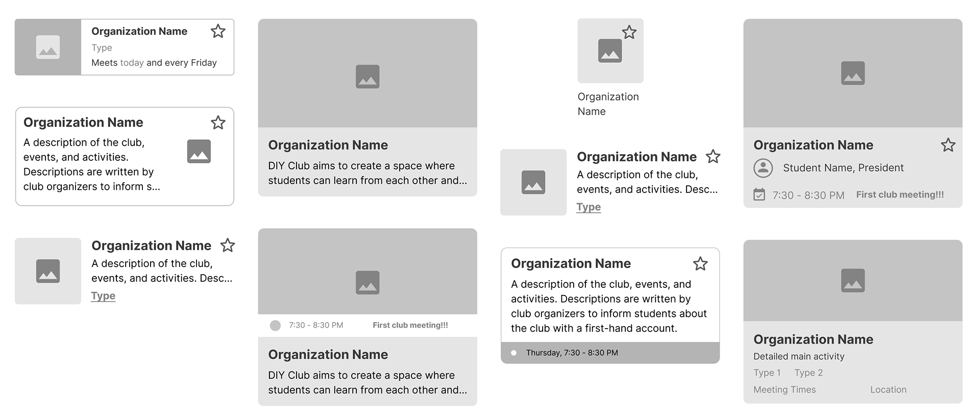980x419 pixels.
Task: Click the white dot before Thursday, 7:30 - 8:30 PM
Action: [514, 353]
